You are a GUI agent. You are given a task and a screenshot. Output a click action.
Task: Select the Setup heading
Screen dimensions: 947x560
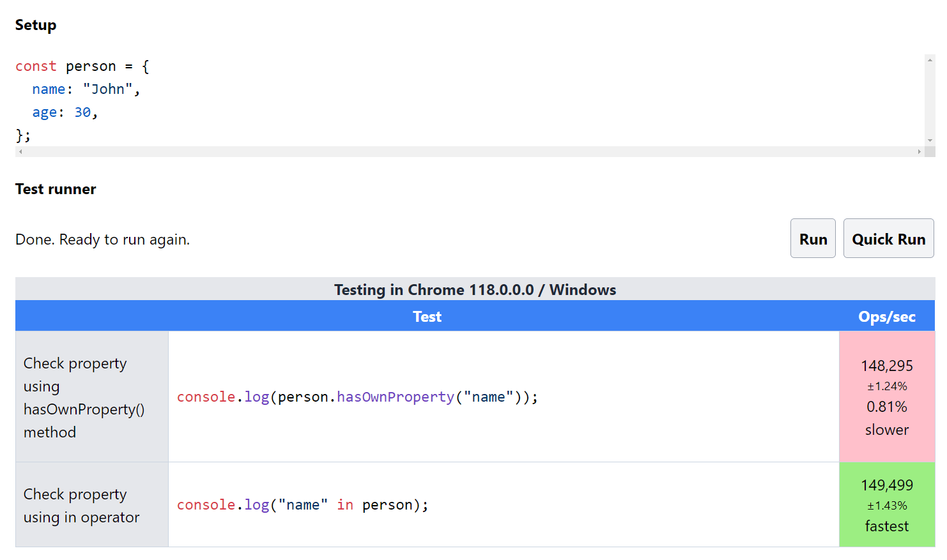(36, 24)
